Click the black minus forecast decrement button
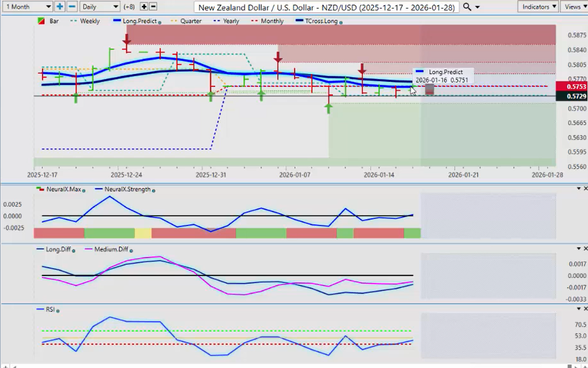 click(153, 6)
